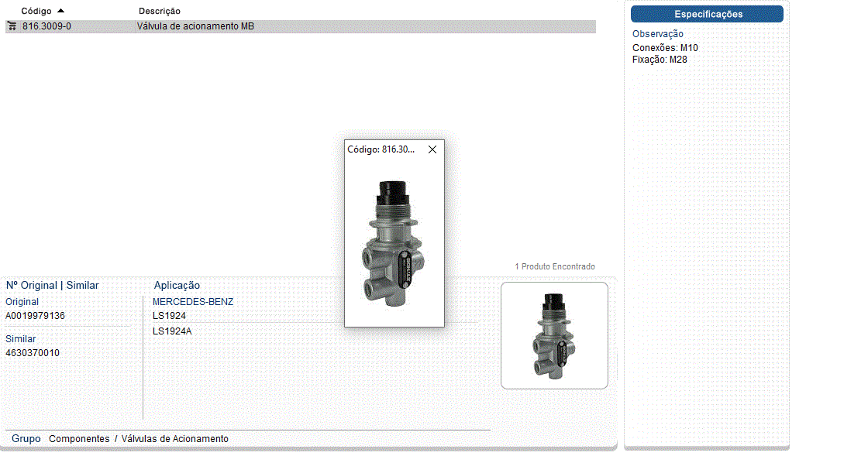This screenshot has width=868, height=463.
Task: Click the Aplicação section heading
Action: coord(177,285)
